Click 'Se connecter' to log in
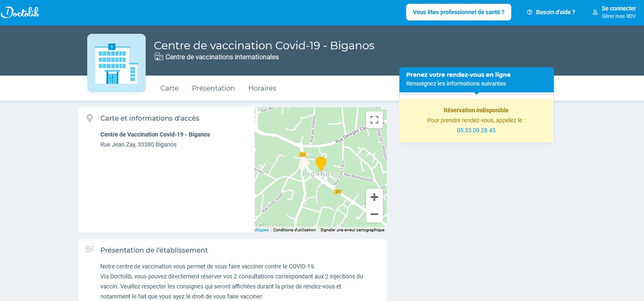644x301 pixels. [x=619, y=8]
